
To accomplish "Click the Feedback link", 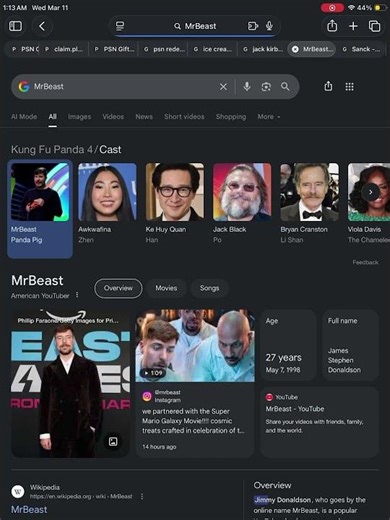I will click(365, 262).
